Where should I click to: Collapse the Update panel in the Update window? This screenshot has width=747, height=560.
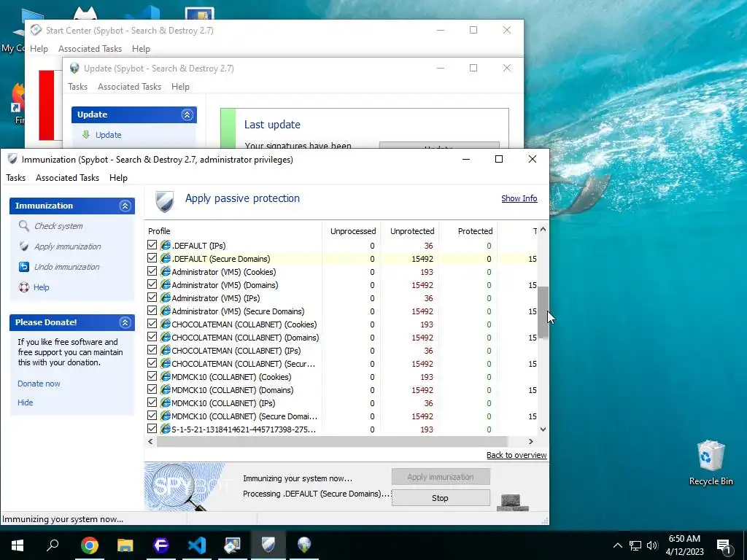coord(187,114)
